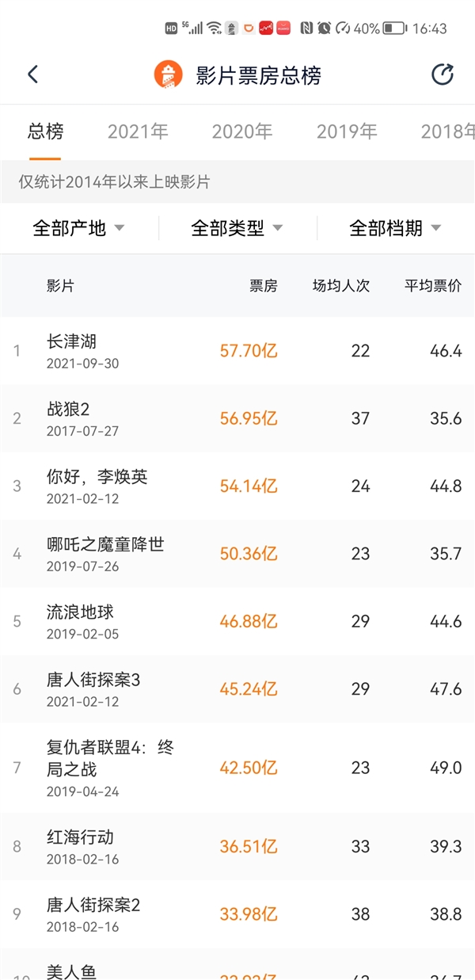This screenshot has height=980, width=475.
Task: Select the 总榜 tab
Action: tap(45, 132)
